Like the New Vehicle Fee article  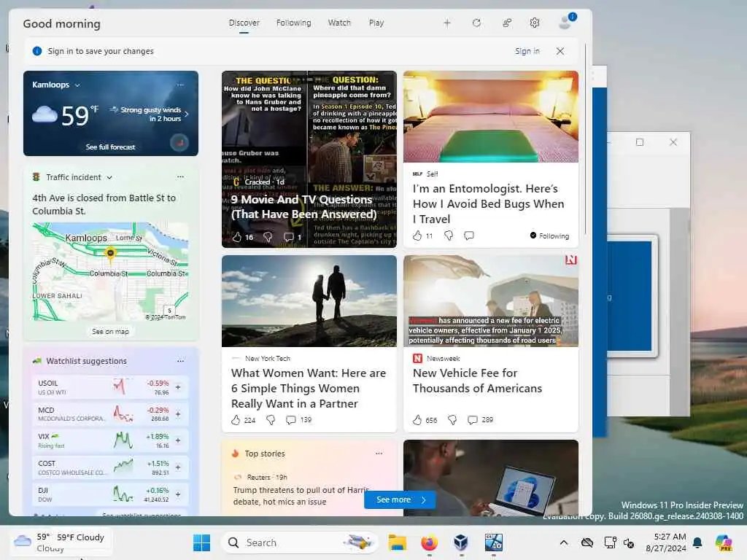pyautogui.click(x=417, y=419)
